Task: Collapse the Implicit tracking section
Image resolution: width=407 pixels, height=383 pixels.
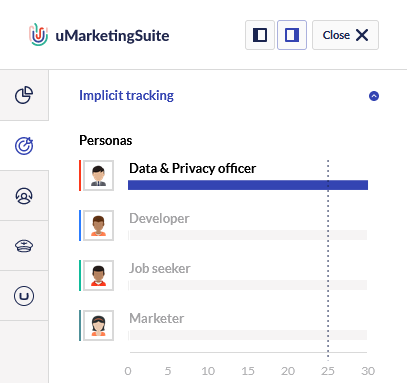Action: point(374,96)
